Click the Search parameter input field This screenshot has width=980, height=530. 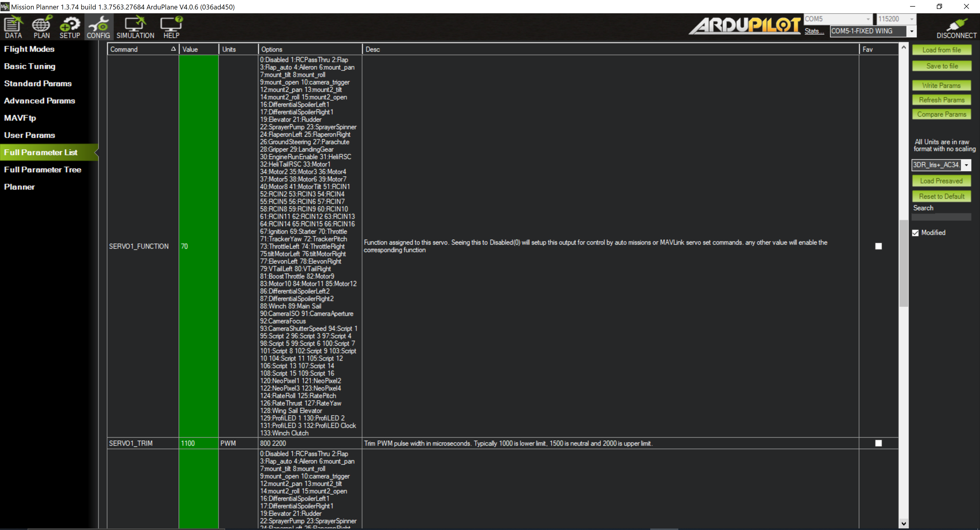(x=941, y=217)
